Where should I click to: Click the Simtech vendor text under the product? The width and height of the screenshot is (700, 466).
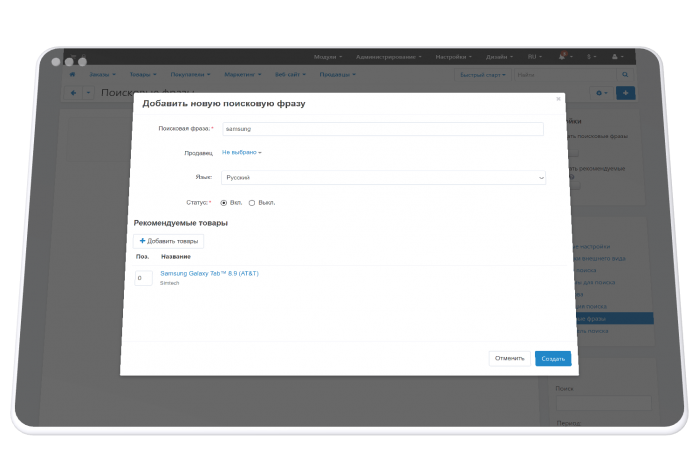click(170, 283)
